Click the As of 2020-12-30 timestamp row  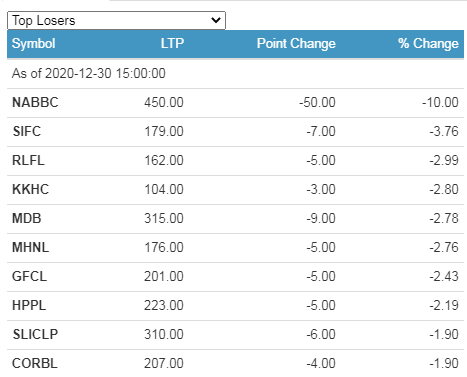235,74
